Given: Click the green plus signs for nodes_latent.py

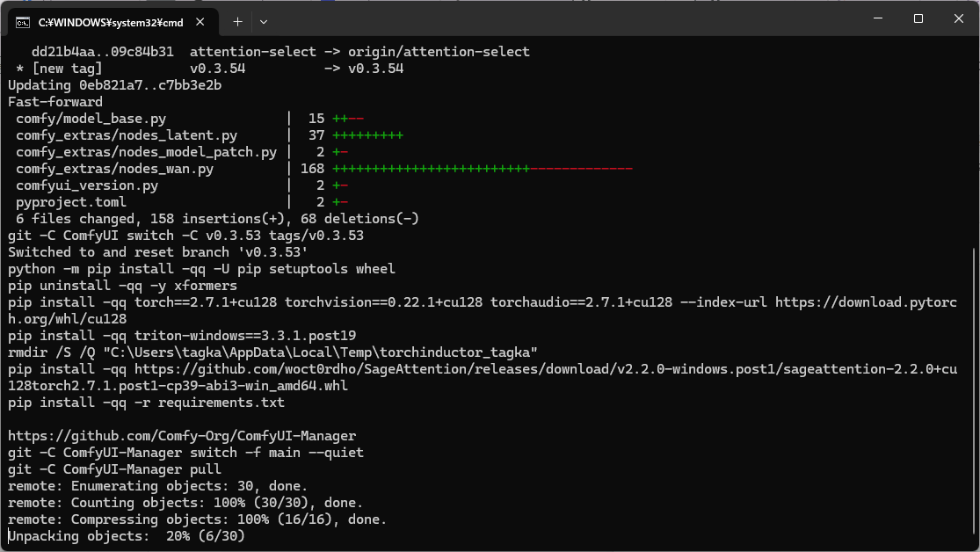Looking at the screenshot, I should click(x=367, y=135).
